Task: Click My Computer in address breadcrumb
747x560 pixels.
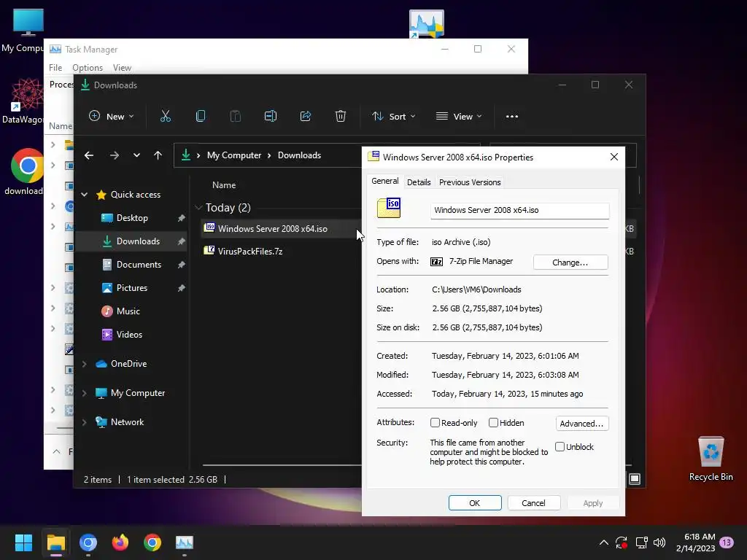Action: tap(234, 155)
